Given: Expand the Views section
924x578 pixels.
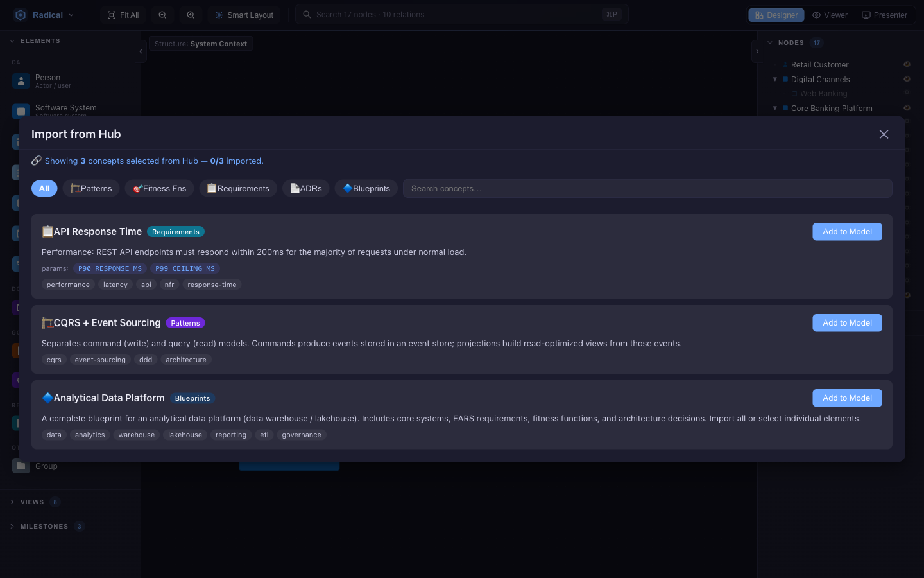Looking at the screenshot, I should (x=32, y=502).
